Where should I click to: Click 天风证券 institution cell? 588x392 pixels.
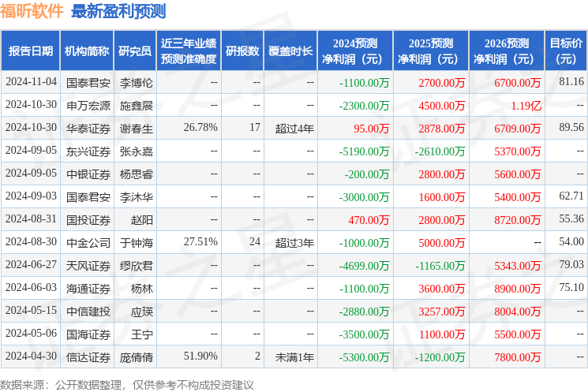point(88,266)
